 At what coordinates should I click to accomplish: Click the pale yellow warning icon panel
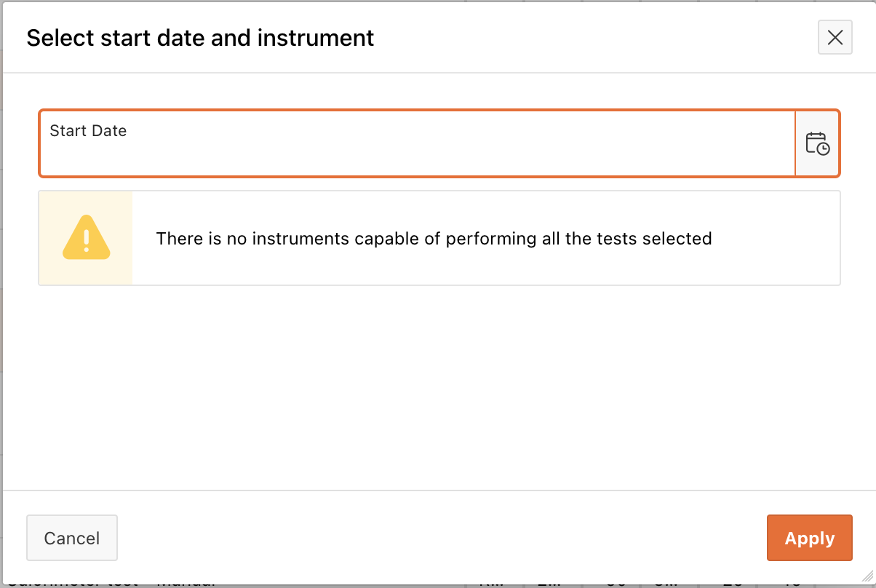coord(86,238)
